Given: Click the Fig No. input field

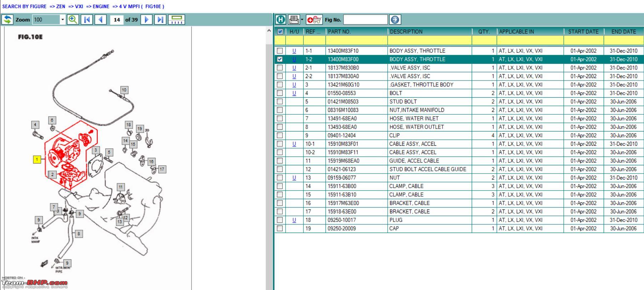Looking at the screenshot, I should [365, 20].
